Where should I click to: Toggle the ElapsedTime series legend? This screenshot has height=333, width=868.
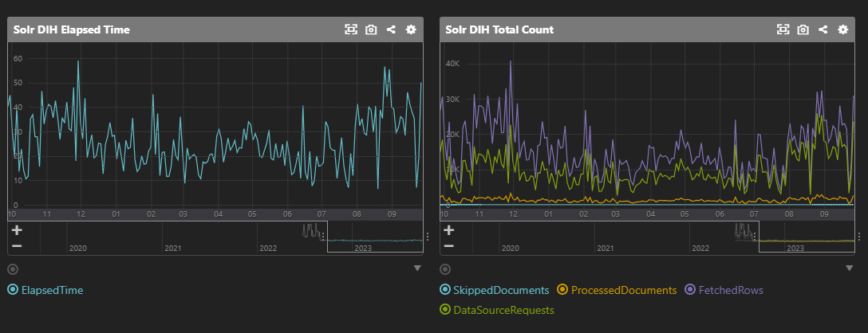45,290
